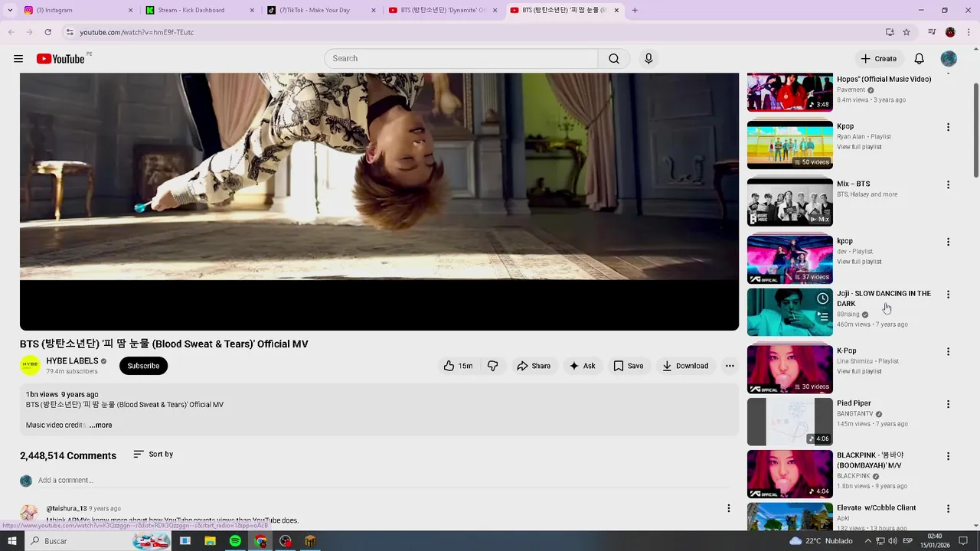Click the HYBE LABELS channel avatar
980x551 pixels.
point(30,366)
